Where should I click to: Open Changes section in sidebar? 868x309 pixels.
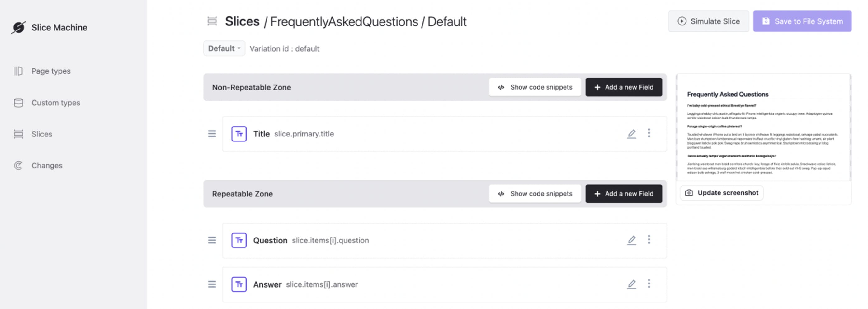pyautogui.click(x=47, y=166)
